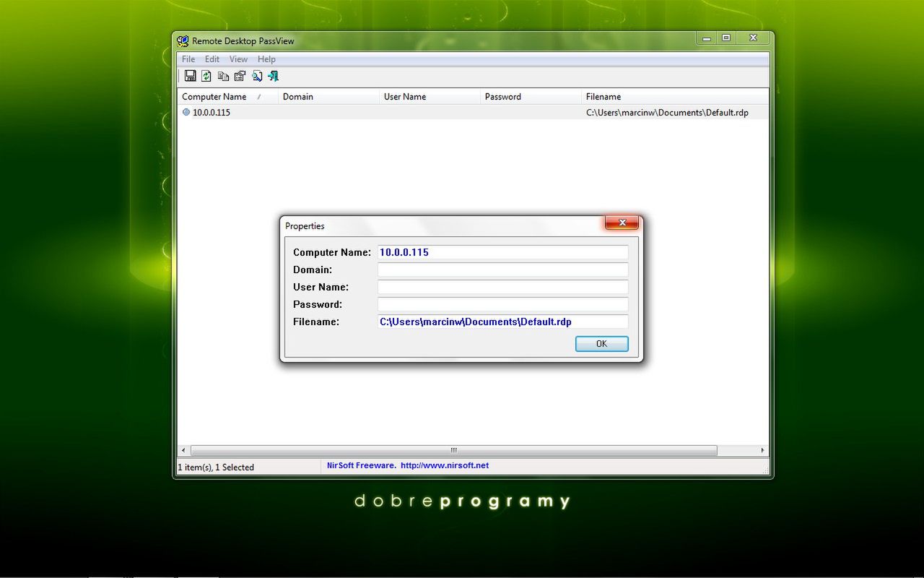Click the left scroll arrow of list
Viewport: 924px width, 578px height.
(x=183, y=450)
